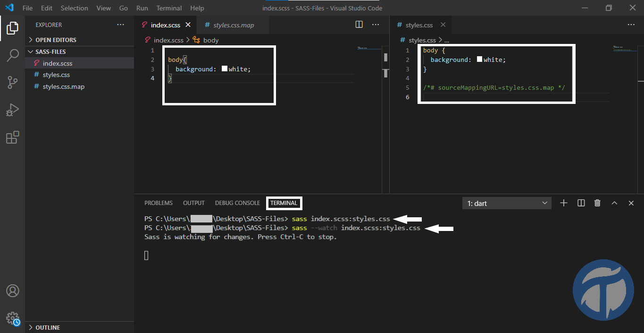
Task: Click white color swatch in index.scss
Action: (x=225, y=69)
